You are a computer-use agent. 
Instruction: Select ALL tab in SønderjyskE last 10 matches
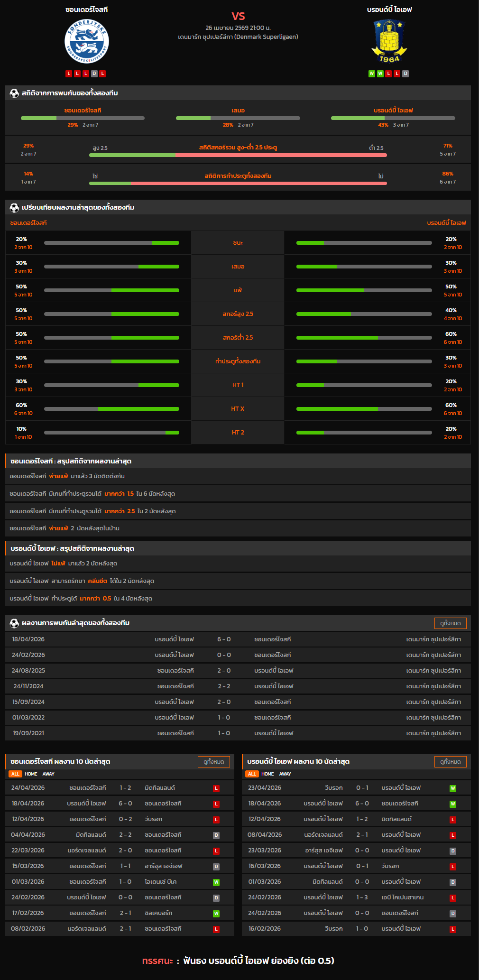[15, 774]
